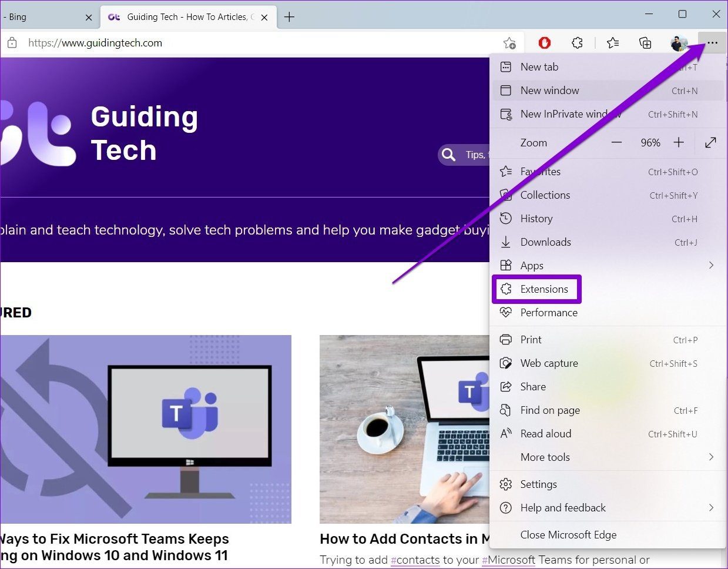Click Help question mark icon

(x=506, y=508)
